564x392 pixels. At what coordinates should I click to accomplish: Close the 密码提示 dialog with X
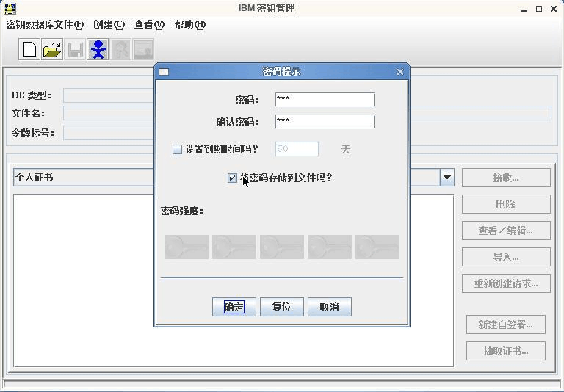(x=399, y=72)
